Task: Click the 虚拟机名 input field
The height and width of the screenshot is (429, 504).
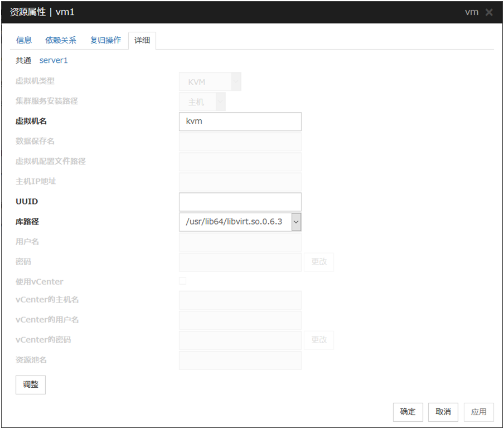Action: (x=240, y=121)
